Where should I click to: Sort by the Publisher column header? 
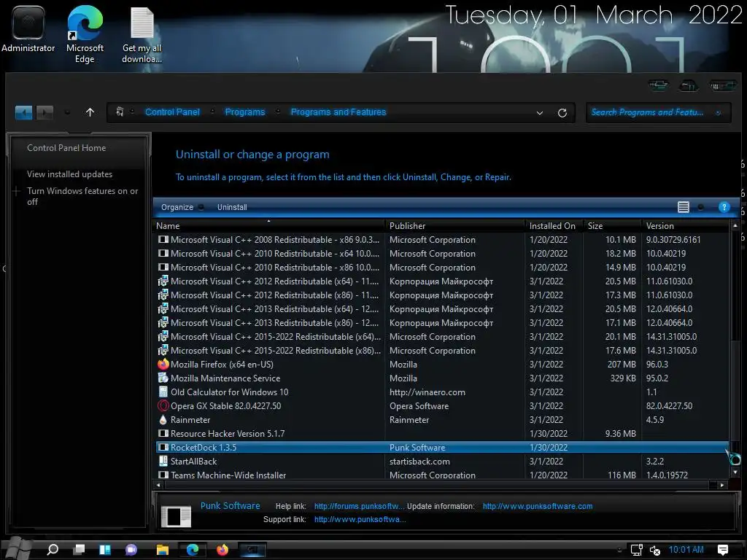(x=455, y=226)
